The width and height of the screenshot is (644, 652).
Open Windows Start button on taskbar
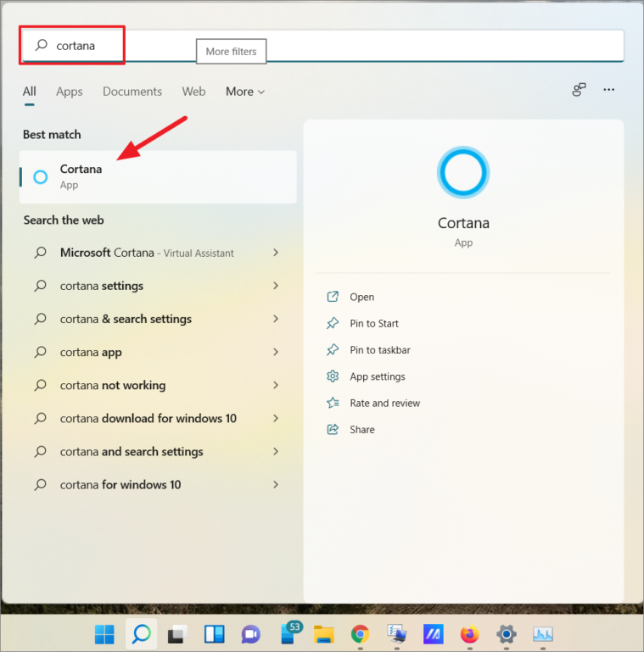[104, 634]
